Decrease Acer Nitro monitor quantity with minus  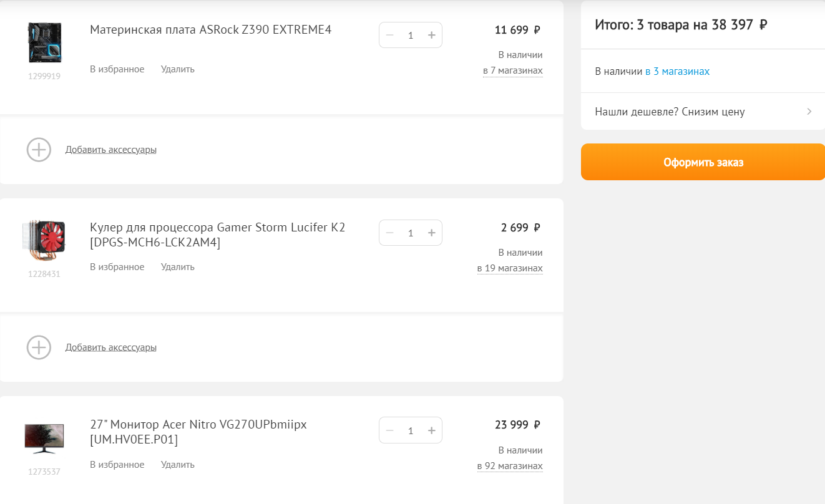(390, 430)
